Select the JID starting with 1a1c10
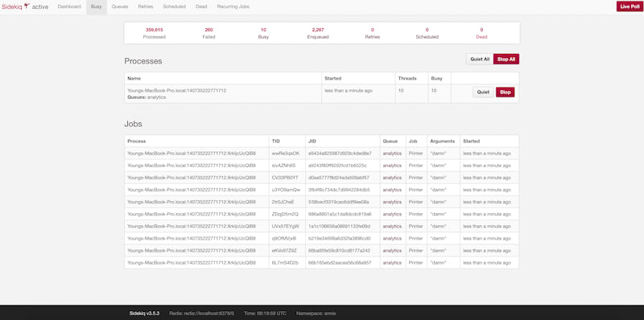 pyautogui.click(x=339, y=227)
